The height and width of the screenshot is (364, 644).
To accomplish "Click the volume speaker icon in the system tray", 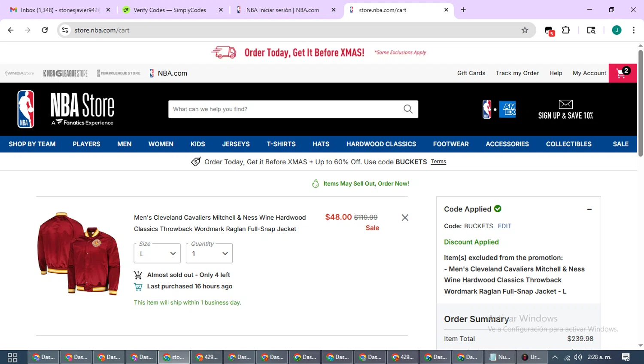I will pyautogui.click(x=578, y=357).
